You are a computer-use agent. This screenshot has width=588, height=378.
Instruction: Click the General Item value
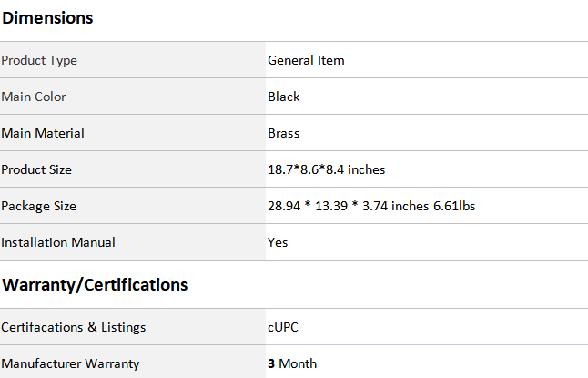306,60
